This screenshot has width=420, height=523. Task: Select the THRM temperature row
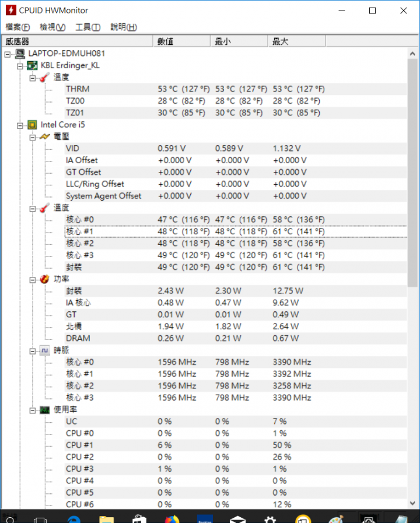236,89
